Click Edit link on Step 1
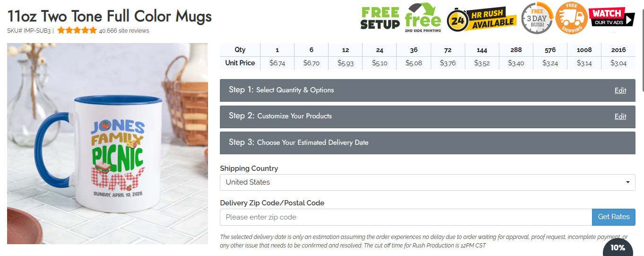The height and width of the screenshot is (256, 644). click(620, 90)
